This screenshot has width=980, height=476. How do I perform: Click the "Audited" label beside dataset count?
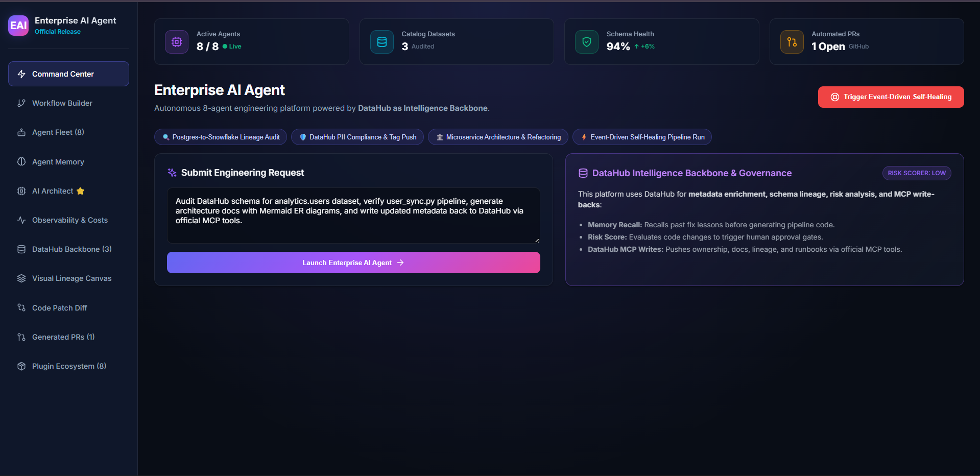[423, 46]
